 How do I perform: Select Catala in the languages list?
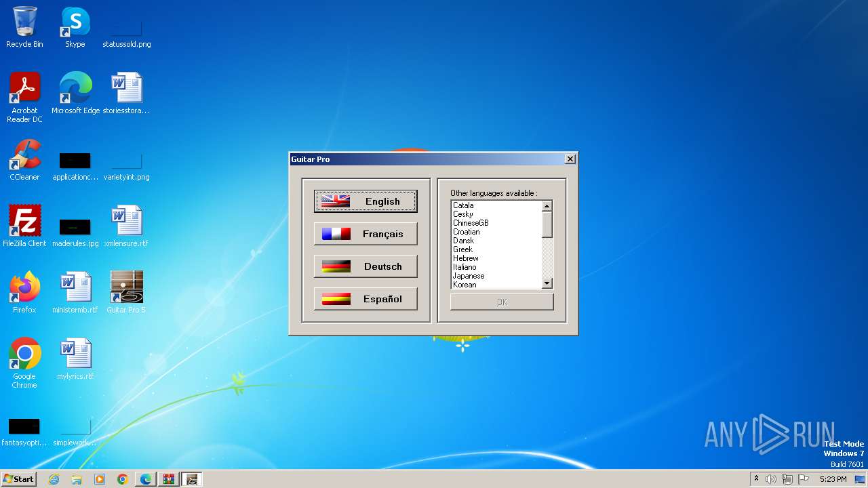pyautogui.click(x=497, y=205)
